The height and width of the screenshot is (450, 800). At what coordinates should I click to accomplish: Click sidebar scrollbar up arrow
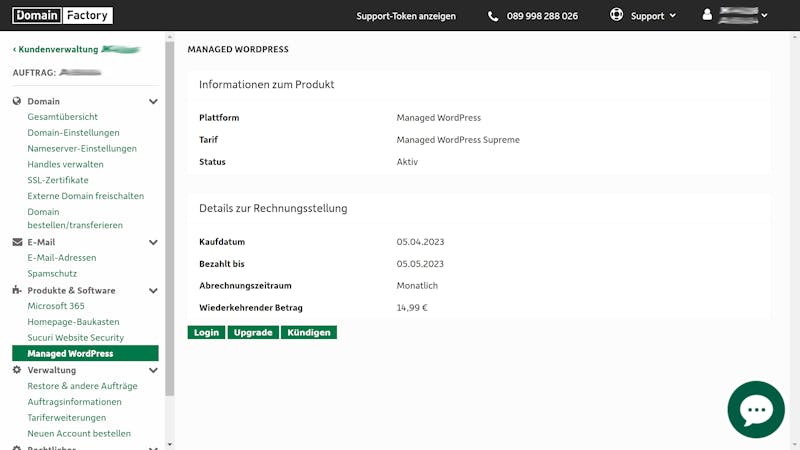click(170, 37)
